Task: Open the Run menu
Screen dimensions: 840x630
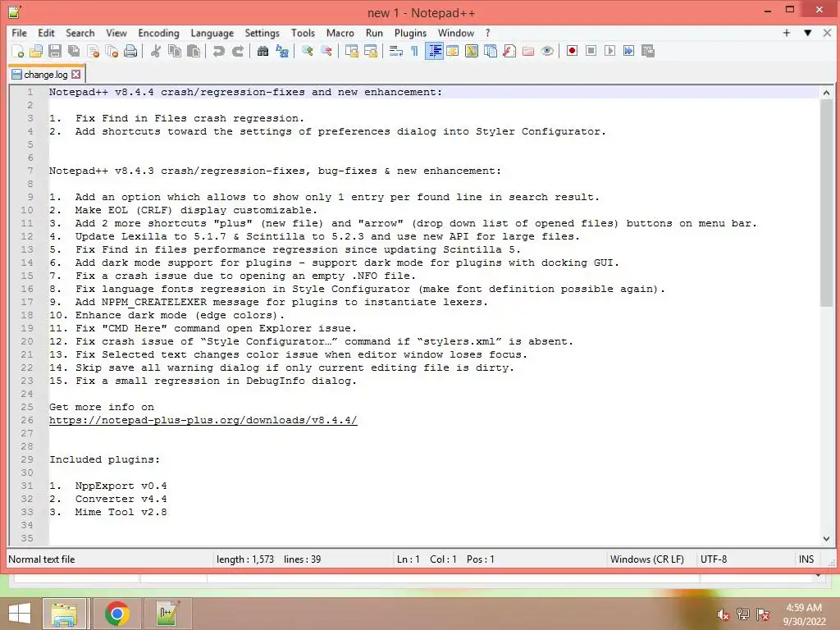Action: 374,33
